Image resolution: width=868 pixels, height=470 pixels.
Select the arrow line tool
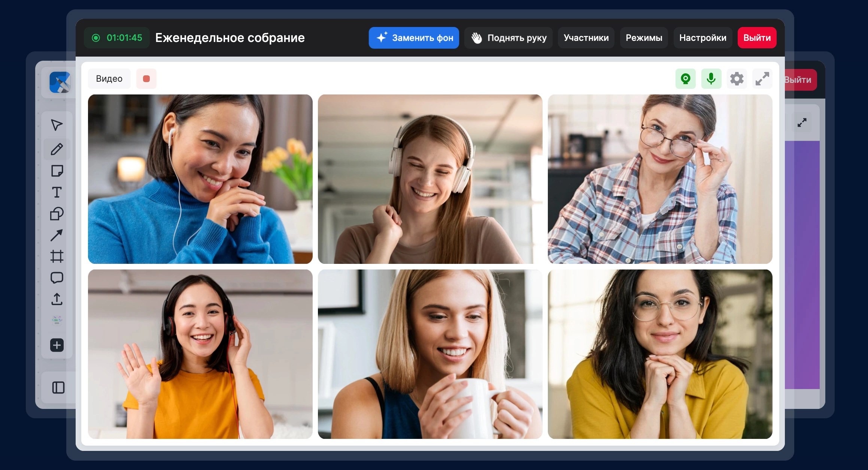(x=57, y=235)
